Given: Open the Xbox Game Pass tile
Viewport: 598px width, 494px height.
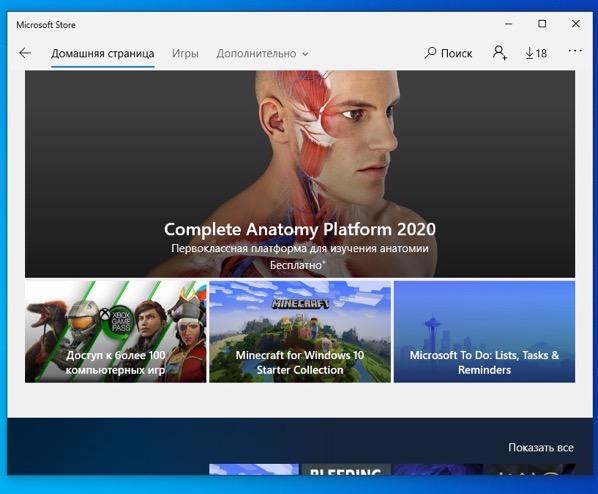Looking at the screenshot, I should point(116,332).
